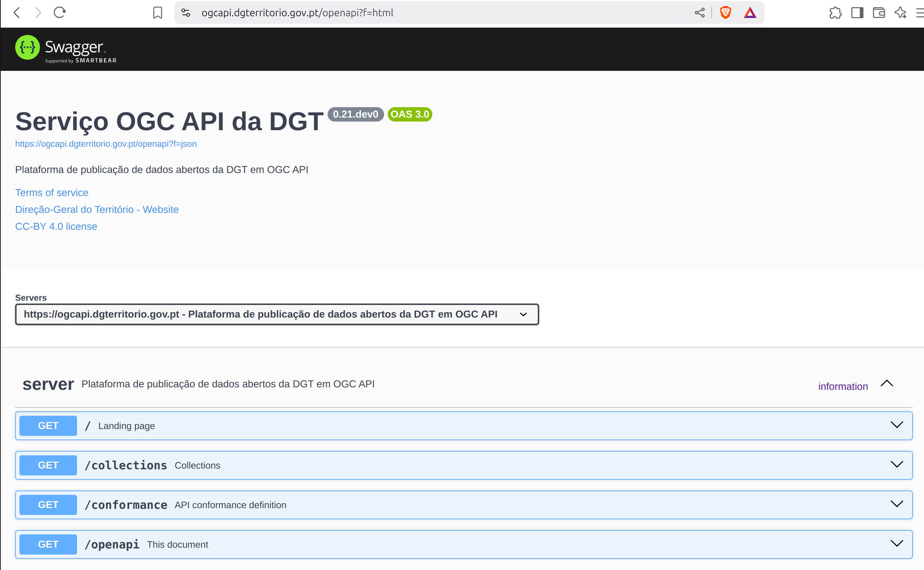This screenshot has height=570, width=924.
Task: Click the address bar URL field
Action: [x=297, y=13]
